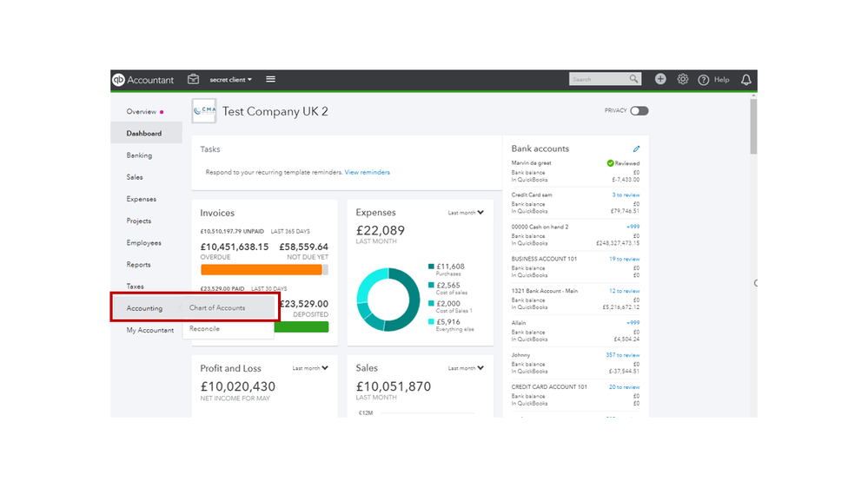
Task: Open the Expenses Last month dropdown
Action: [x=466, y=213]
